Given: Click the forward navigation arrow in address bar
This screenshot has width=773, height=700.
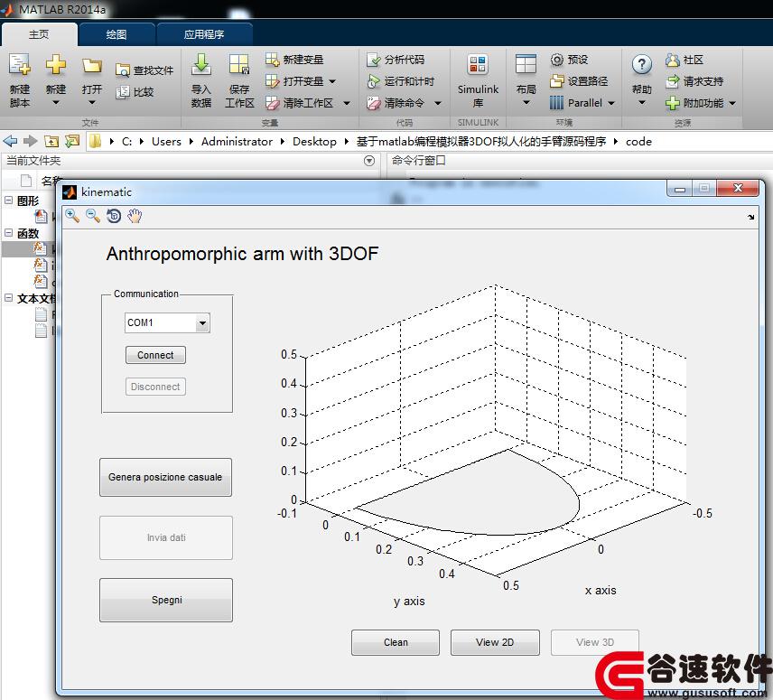Looking at the screenshot, I should [31, 142].
